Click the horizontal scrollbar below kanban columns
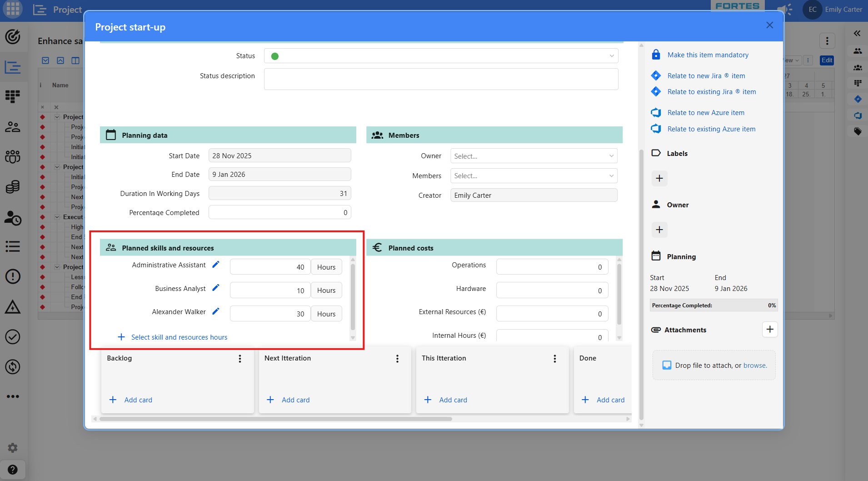868x481 pixels. (x=275, y=419)
